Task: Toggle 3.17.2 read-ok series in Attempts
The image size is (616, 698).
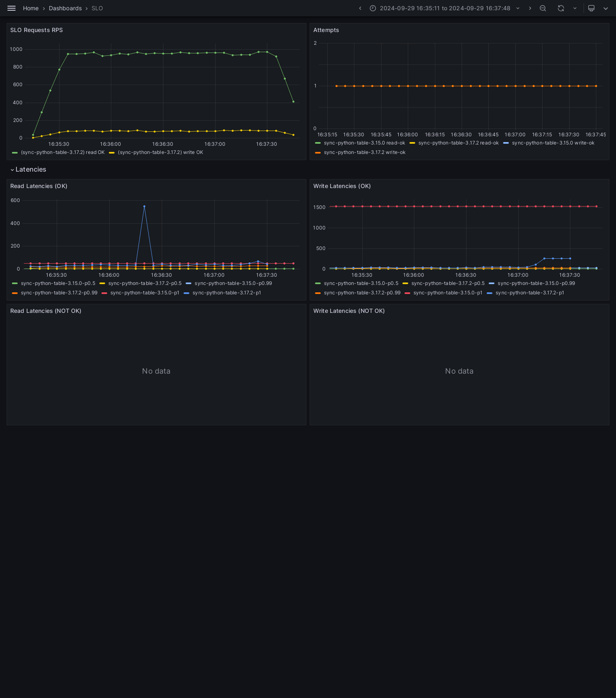Action: coord(458,143)
